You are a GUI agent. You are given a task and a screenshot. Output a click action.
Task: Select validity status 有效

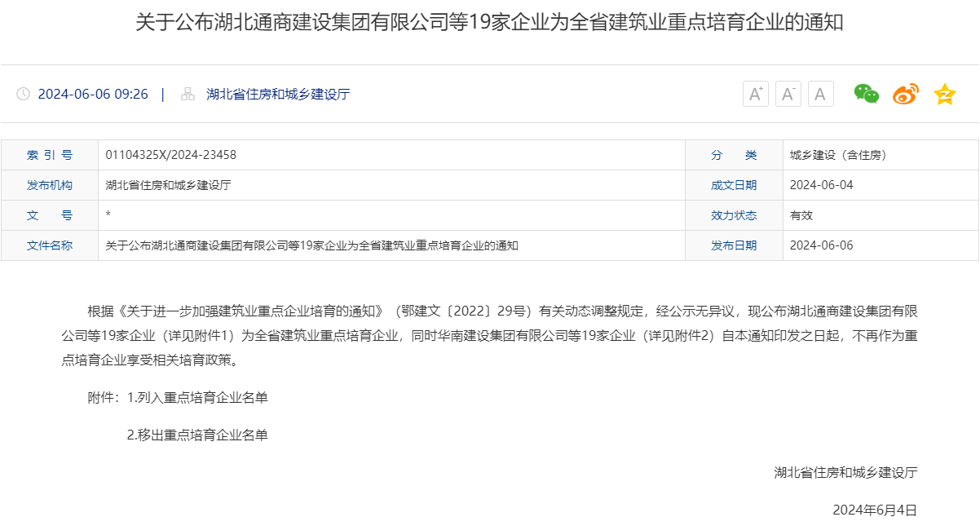[x=801, y=215]
